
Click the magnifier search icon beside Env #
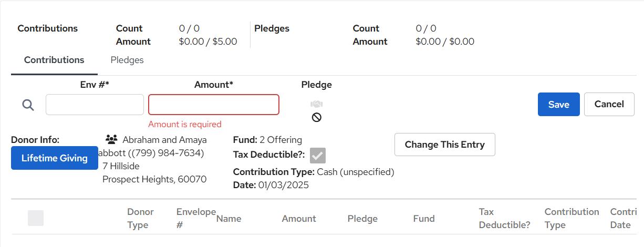(28, 105)
